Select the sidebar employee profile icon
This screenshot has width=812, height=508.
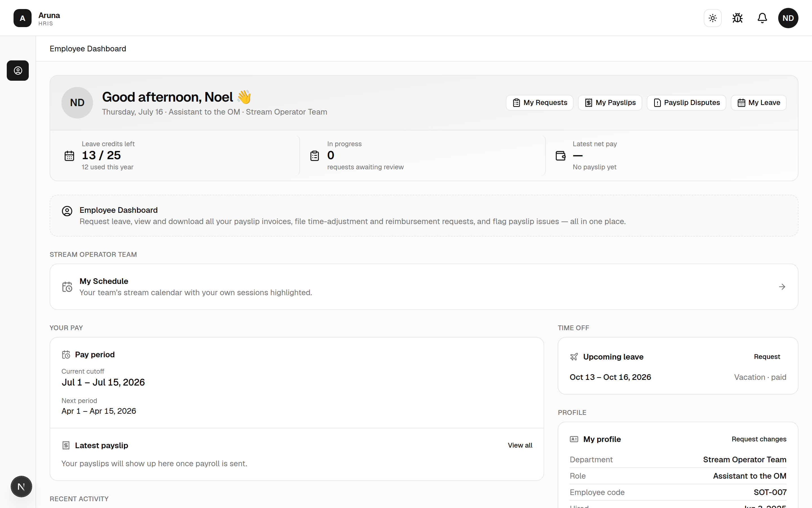point(18,71)
